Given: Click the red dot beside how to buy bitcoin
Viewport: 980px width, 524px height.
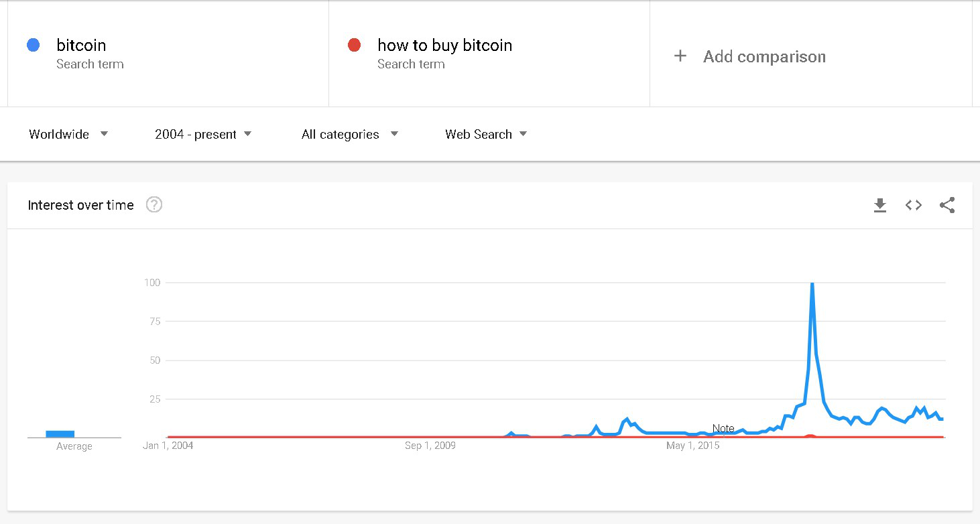Looking at the screenshot, I should 354,45.
